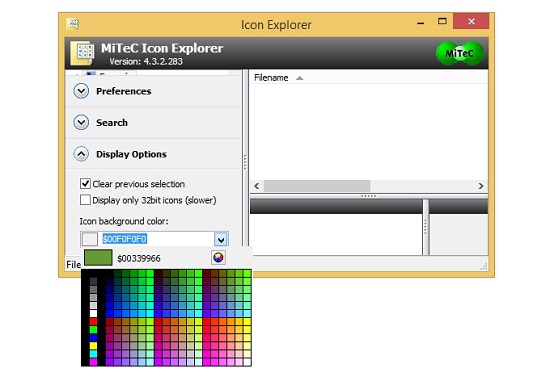Expand the Preferences section
The width and height of the screenshot is (550, 381).
tap(81, 91)
